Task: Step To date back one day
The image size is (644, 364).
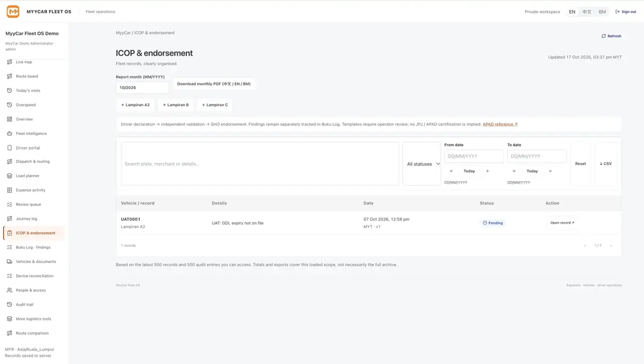Action: [514, 171]
